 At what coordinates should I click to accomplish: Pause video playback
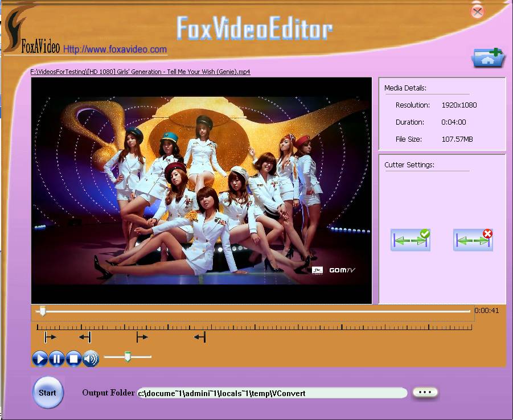[x=56, y=359]
